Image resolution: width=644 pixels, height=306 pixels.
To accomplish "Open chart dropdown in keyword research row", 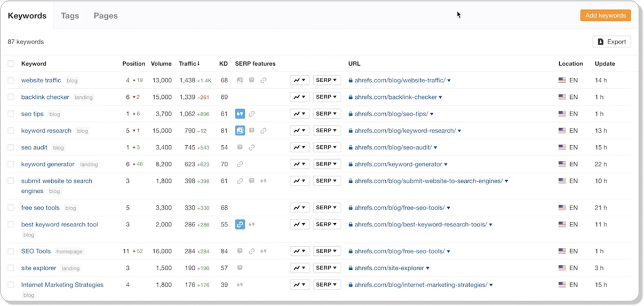I will pos(300,130).
